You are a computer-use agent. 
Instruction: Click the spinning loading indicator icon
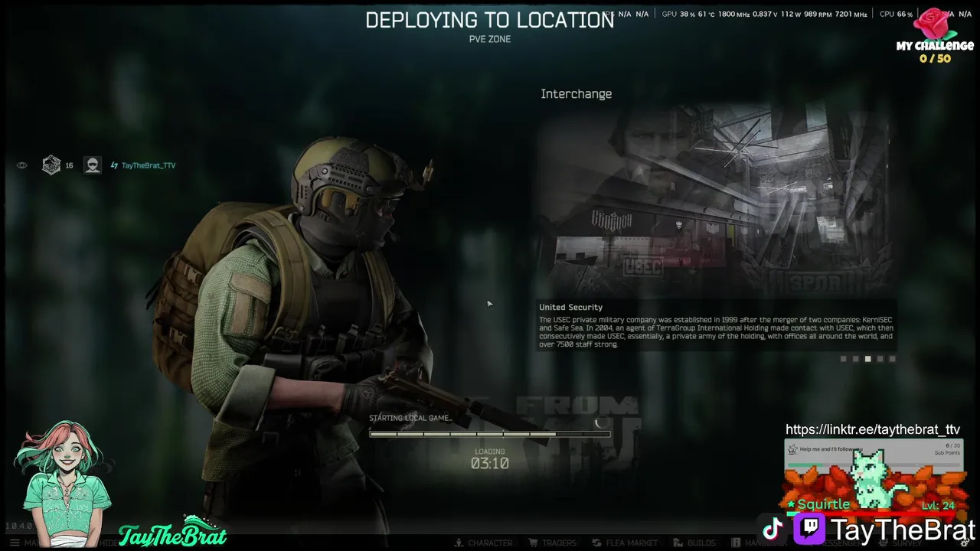pyautogui.click(x=601, y=422)
